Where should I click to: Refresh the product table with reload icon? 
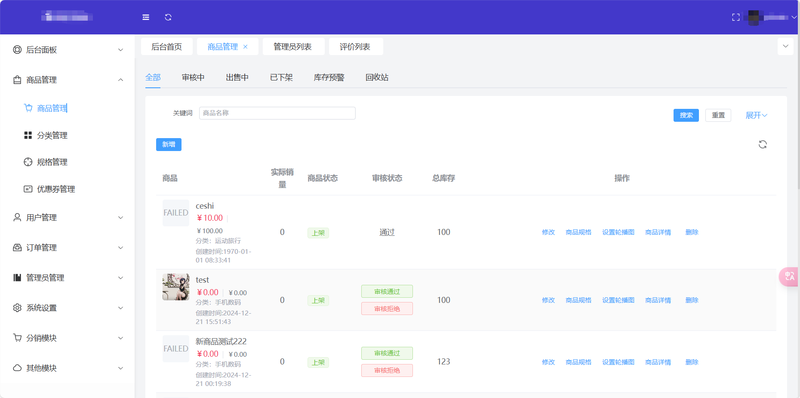(763, 144)
